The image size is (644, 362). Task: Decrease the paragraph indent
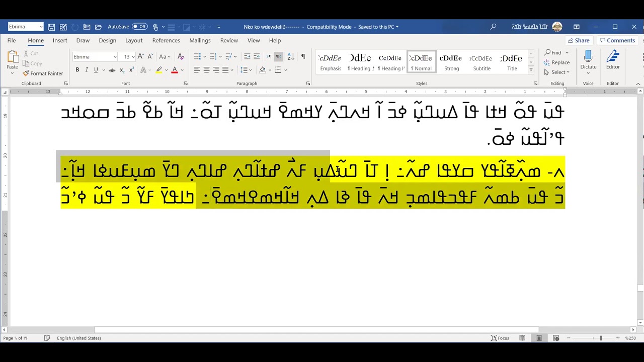247,57
